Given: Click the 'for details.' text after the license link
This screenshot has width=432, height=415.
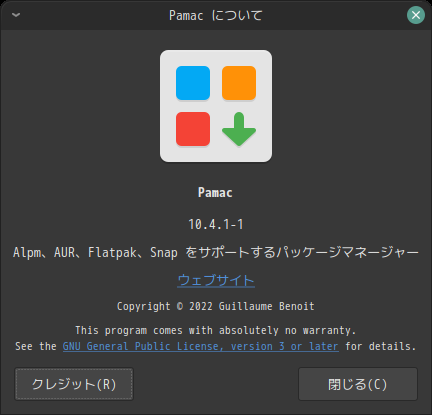Looking at the screenshot, I should tap(381, 346).
